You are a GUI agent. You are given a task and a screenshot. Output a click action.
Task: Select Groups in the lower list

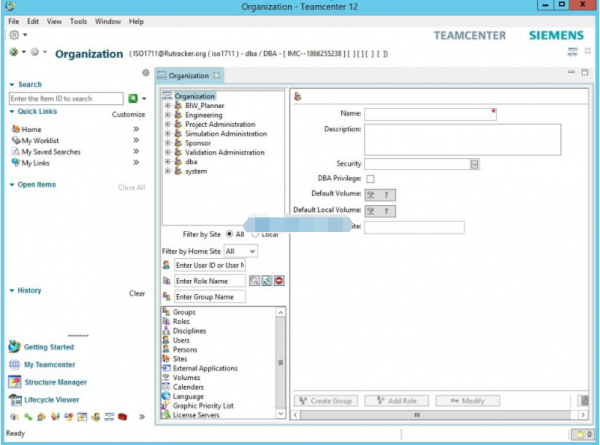pyautogui.click(x=184, y=312)
